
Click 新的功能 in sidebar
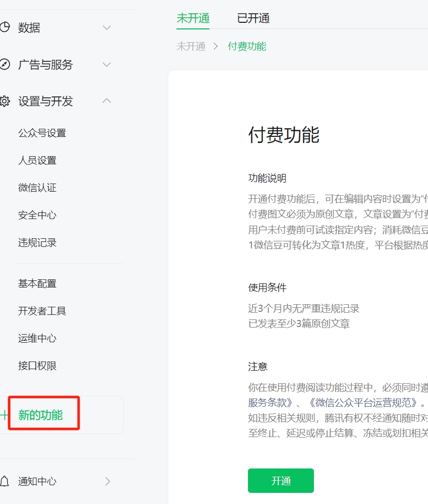(x=41, y=415)
